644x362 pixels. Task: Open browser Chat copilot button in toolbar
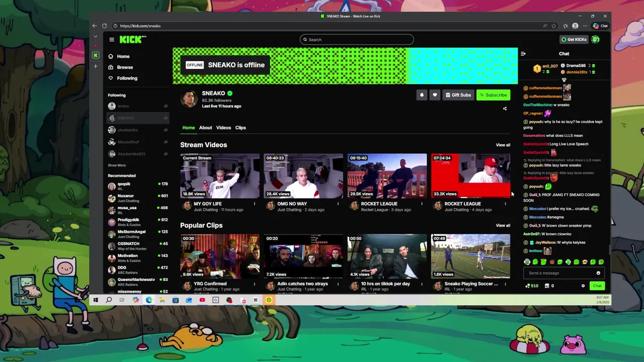(x=600, y=26)
